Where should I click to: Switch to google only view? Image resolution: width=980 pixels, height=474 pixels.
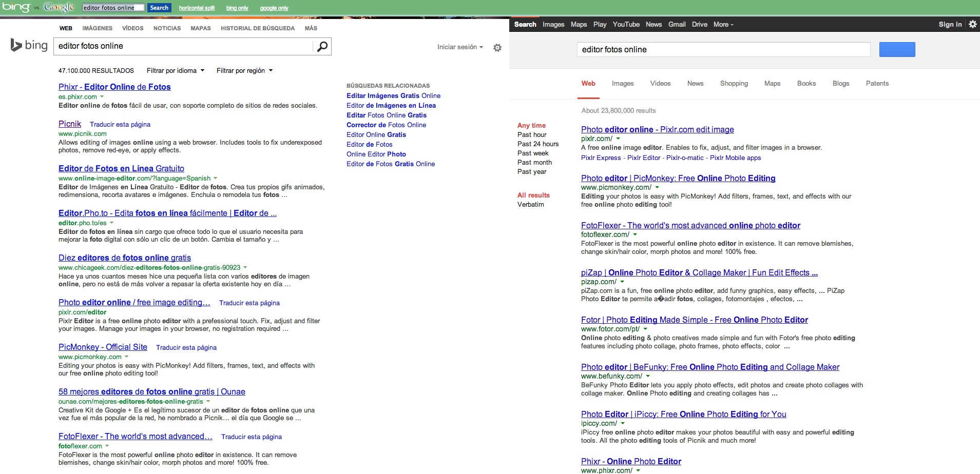point(274,8)
